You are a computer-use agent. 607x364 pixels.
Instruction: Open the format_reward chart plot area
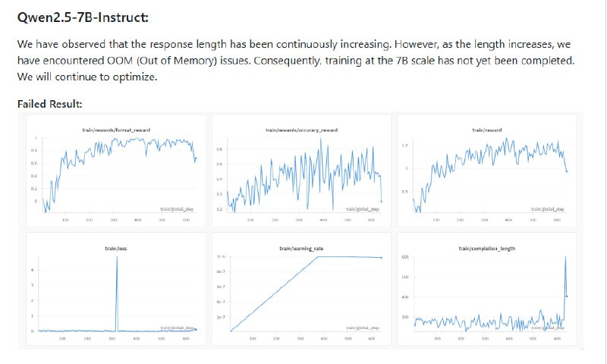[114, 171]
